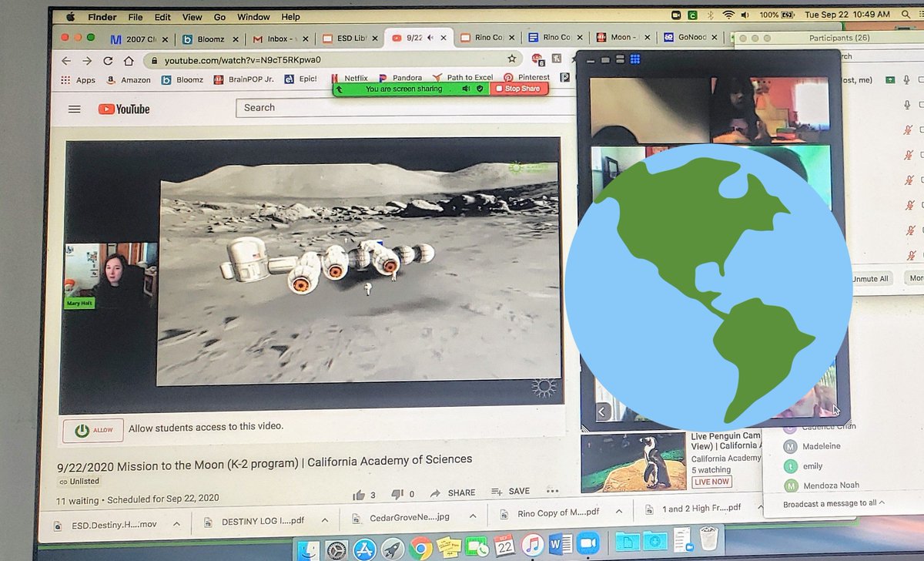
Task: Open the Pinterest bookmark
Action: point(527,77)
